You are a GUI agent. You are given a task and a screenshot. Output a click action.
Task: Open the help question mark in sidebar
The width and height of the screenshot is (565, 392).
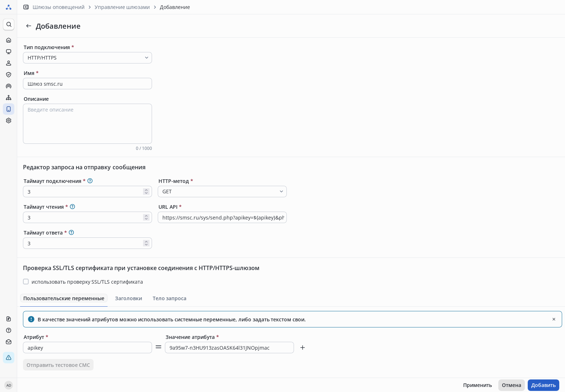pyautogui.click(x=9, y=330)
